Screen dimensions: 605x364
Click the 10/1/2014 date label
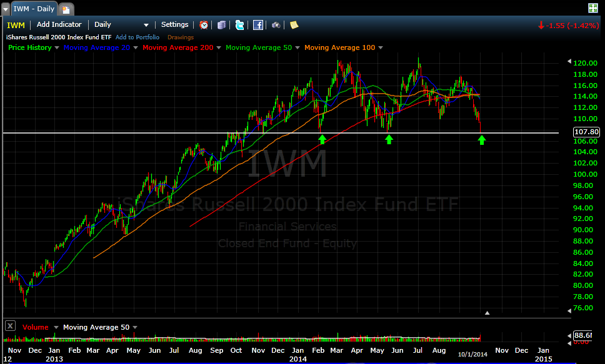click(x=472, y=355)
